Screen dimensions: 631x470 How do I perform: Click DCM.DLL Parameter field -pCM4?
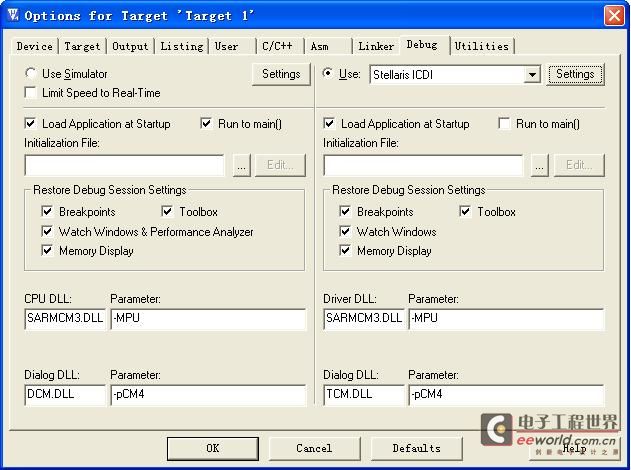208,395
